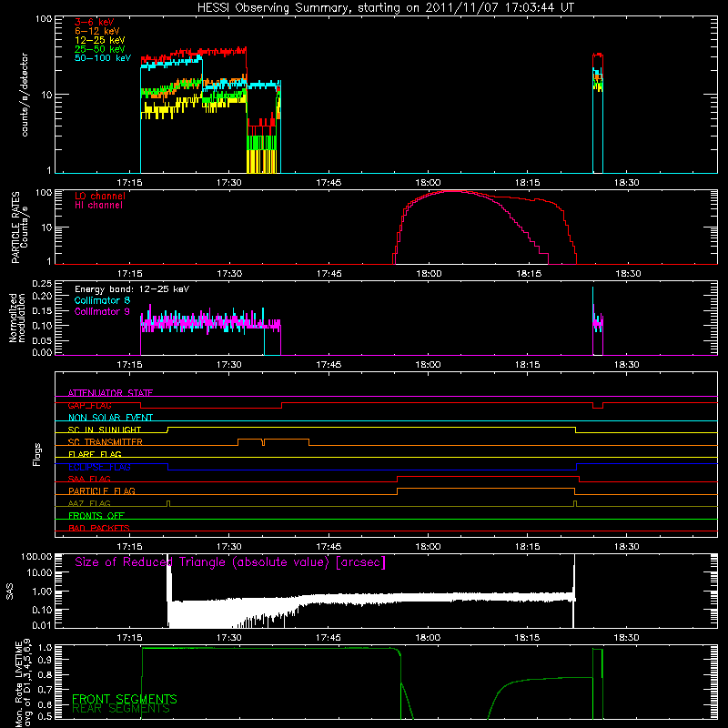Click the 17:15 tick label under the Flags panel
The image size is (728, 728).
click(x=129, y=547)
